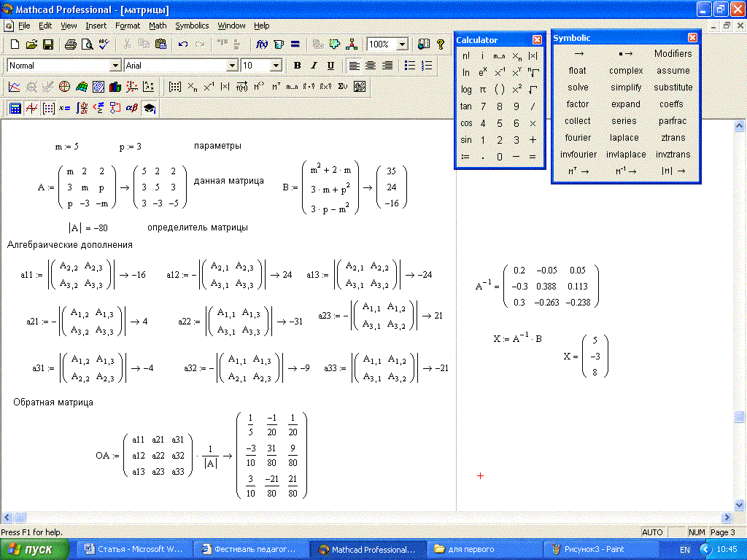This screenshot has height=560, width=747.
Task: Switch to Microsoft Word in the taskbar
Action: pos(134,549)
